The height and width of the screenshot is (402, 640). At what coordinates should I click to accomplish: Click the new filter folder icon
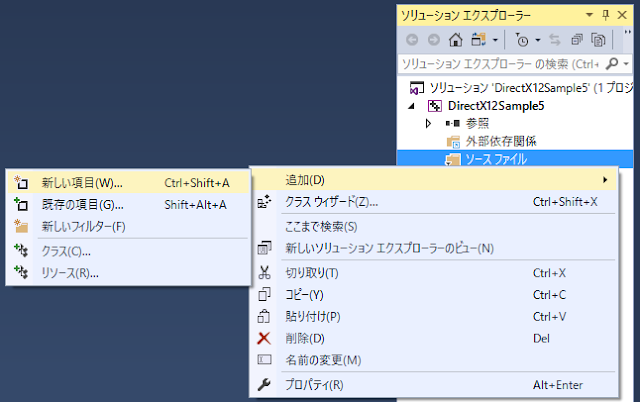click(x=21, y=226)
